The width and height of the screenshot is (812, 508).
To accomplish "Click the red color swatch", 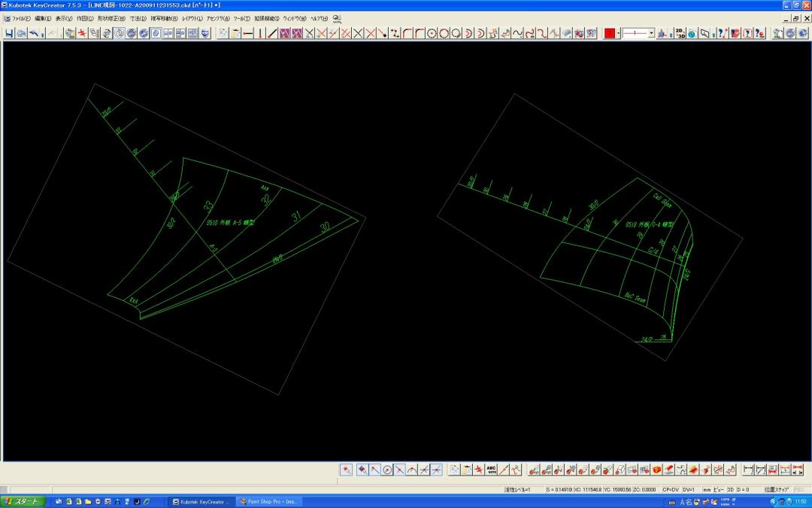I will [x=610, y=33].
